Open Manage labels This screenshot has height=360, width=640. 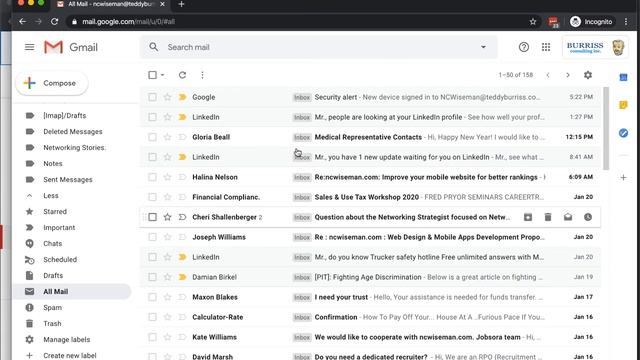(67, 339)
